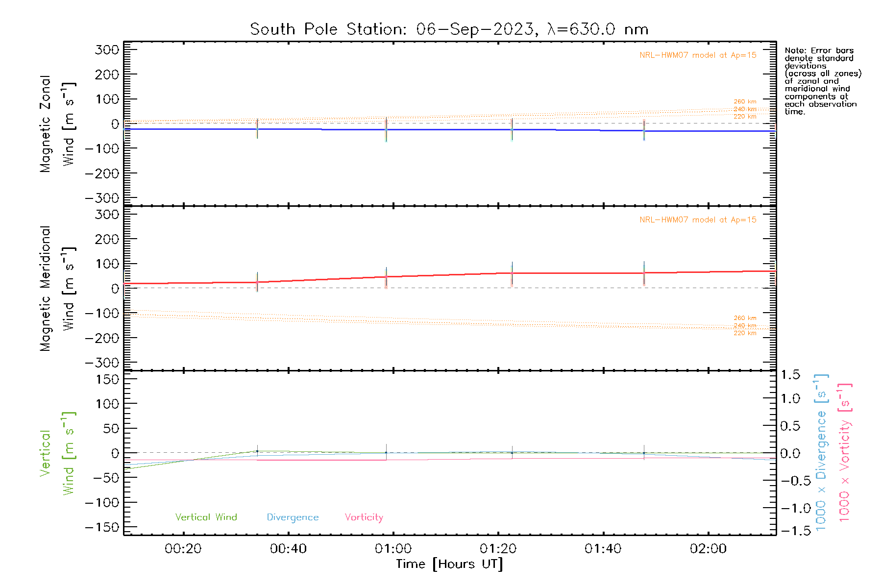Click the 01:00 time axis label
Image resolution: width=882 pixels, height=588 pixels.
coord(393,549)
